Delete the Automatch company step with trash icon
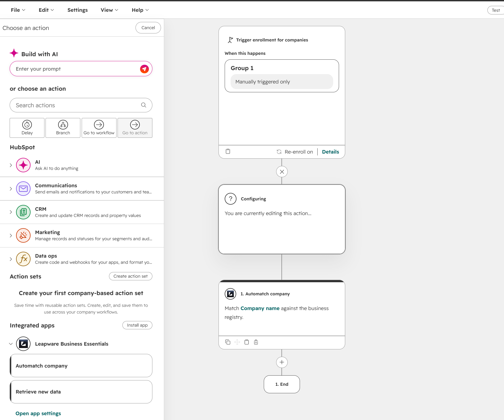This screenshot has width=504, height=420. tap(256, 342)
